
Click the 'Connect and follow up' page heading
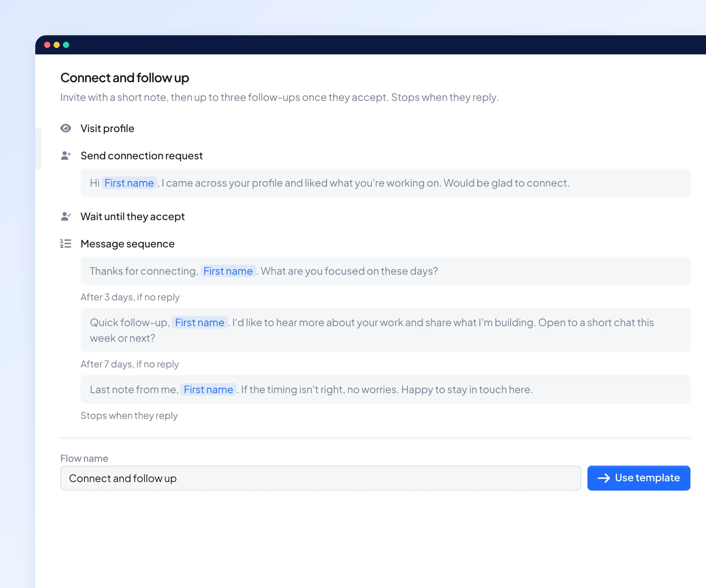(x=125, y=78)
